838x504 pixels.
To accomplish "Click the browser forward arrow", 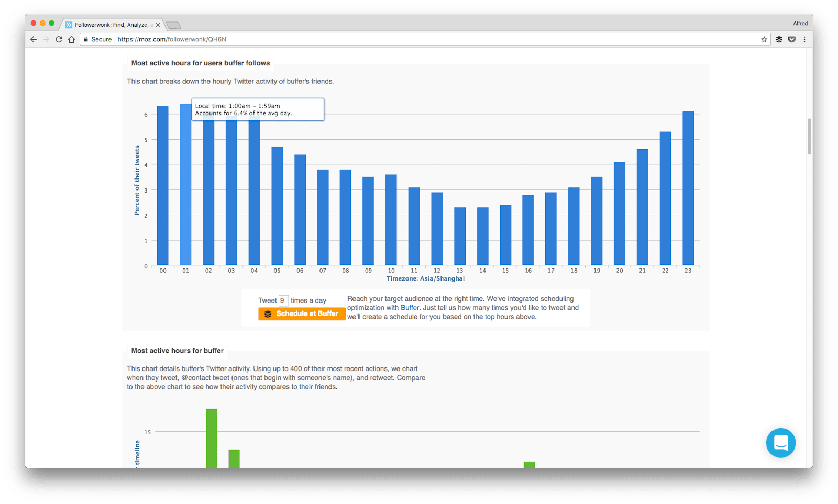I will pos(46,39).
